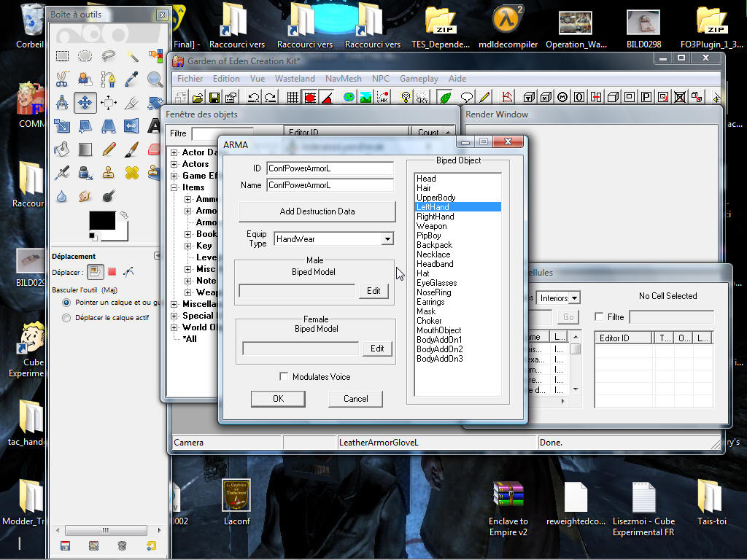Screen dimensions: 747x560
Task: Select the Scissors Select tool
Action: click(x=62, y=79)
